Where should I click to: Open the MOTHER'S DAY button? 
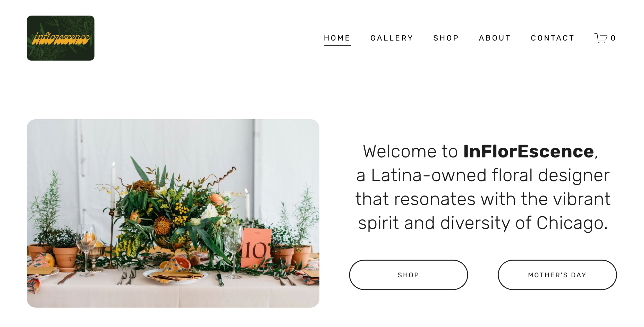coord(557,275)
